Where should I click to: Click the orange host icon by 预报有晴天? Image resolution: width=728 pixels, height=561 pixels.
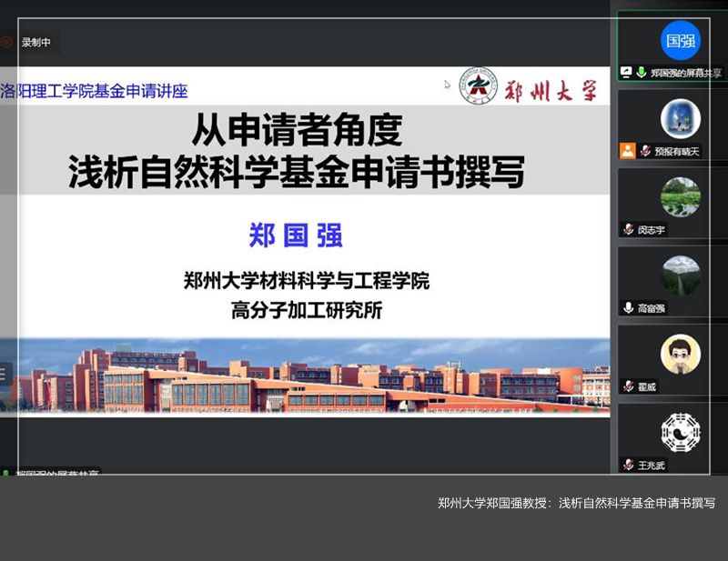(x=627, y=151)
